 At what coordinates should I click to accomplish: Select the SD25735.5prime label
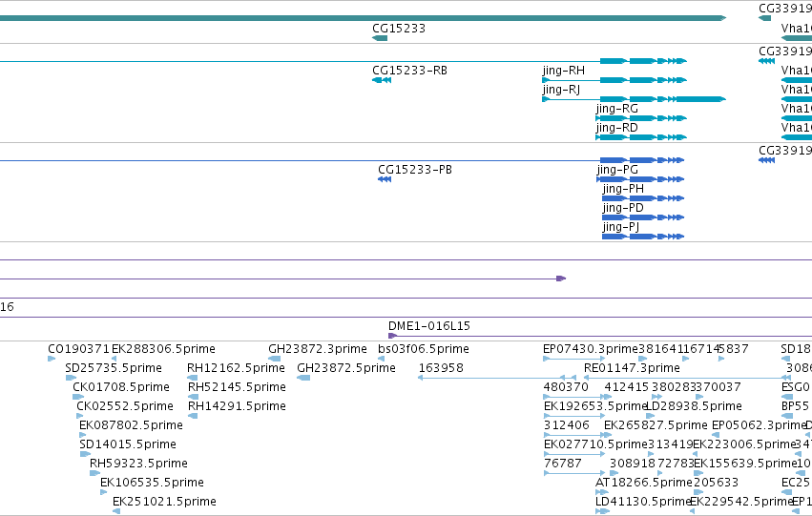tap(114, 368)
